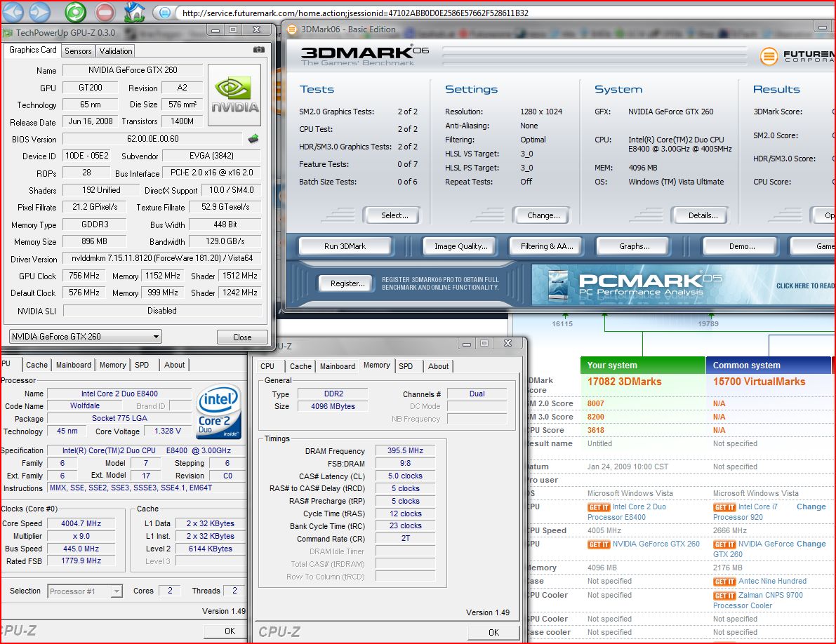Screen dimensions: 836x644
Task: Click the page icon beside the address bar
Action: click(165, 12)
